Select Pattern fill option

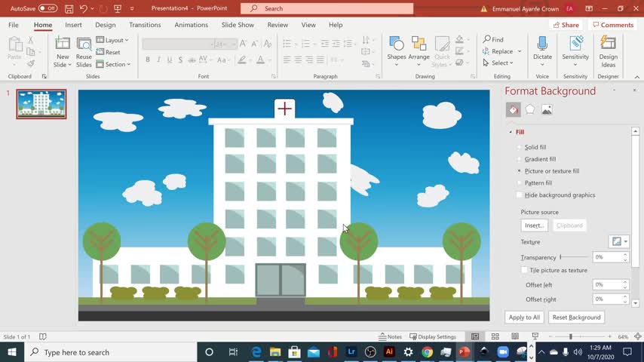coord(519,183)
